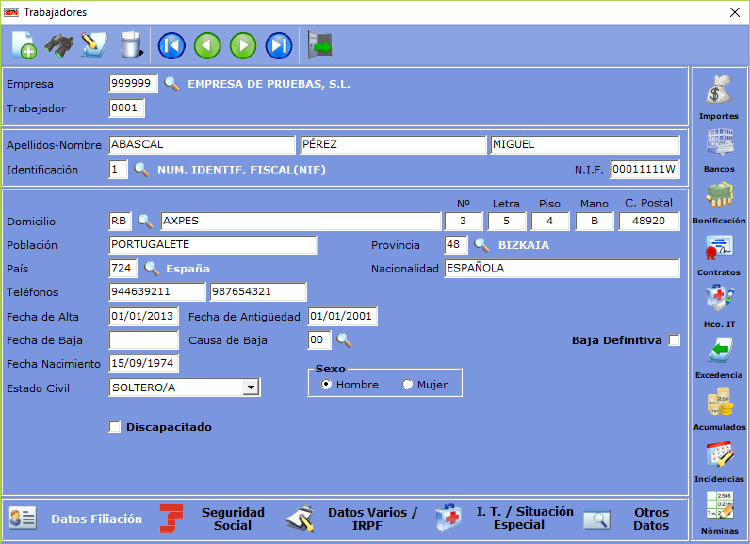
Task: Delete record with the trash can icon
Action: (131, 45)
